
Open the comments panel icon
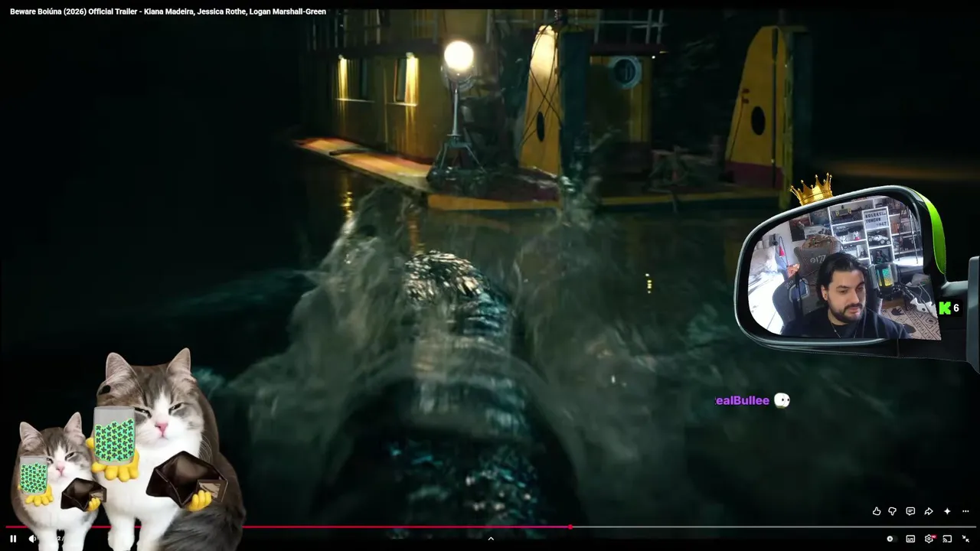pos(910,511)
